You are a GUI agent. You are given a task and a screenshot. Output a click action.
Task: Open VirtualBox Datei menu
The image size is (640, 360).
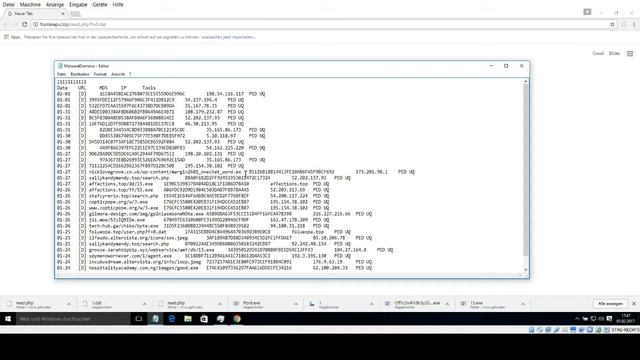[8, 4]
